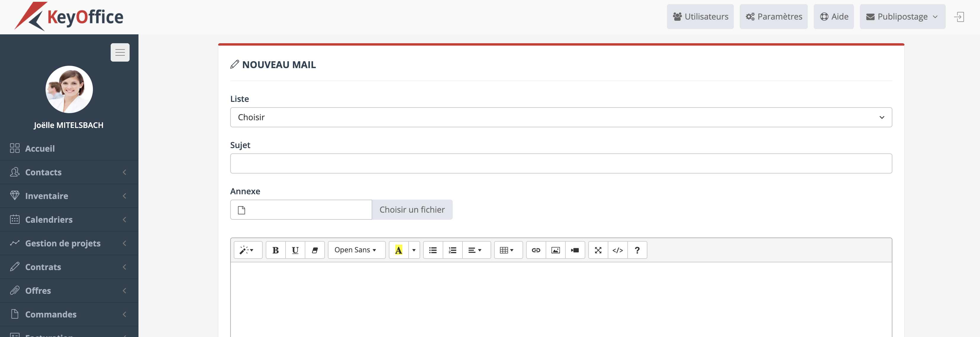The height and width of the screenshot is (337, 980).
Task: Open the Utilisateurs page
Action: 700,17
